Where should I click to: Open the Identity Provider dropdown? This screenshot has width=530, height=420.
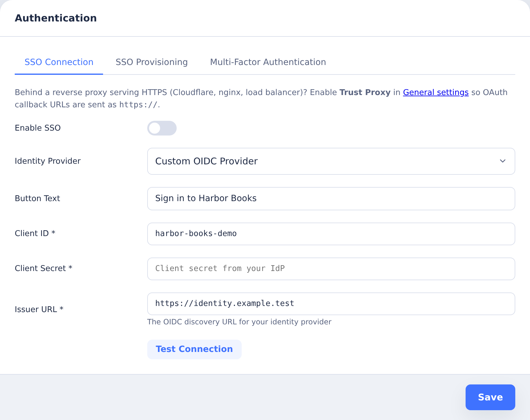(331, 161)
